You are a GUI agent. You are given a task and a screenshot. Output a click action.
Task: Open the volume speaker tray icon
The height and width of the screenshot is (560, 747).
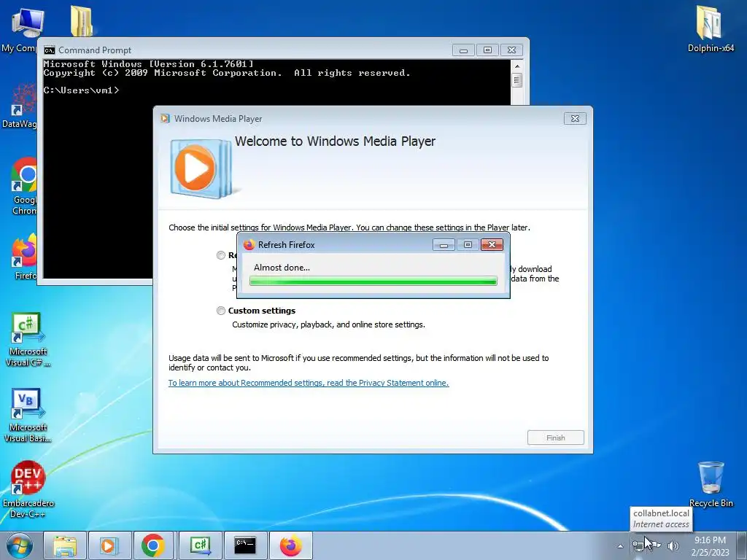click(x=673, y=546)
